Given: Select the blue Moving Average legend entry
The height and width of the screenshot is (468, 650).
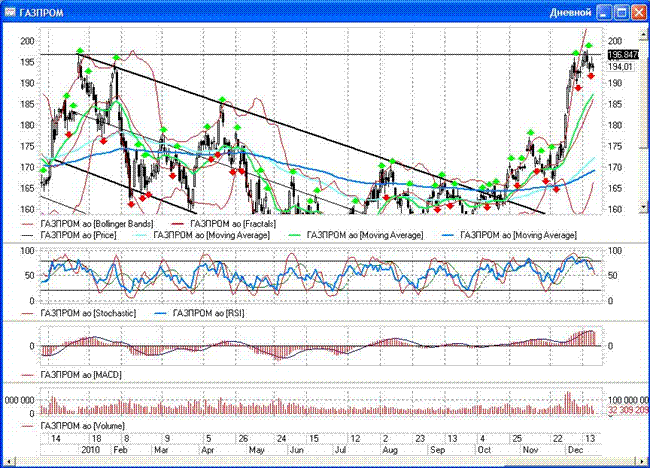Looking at the screenshot, I should point(509,235).
